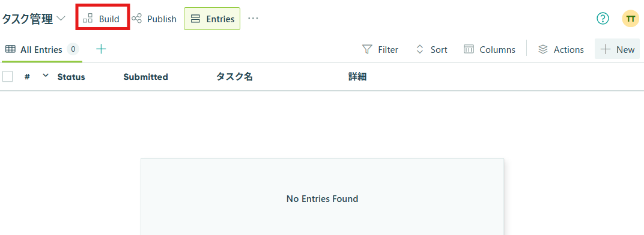Viewport: 644px width, 235px height.
Task: Click the タスク名 column header
Action: (x=234, y=77)
